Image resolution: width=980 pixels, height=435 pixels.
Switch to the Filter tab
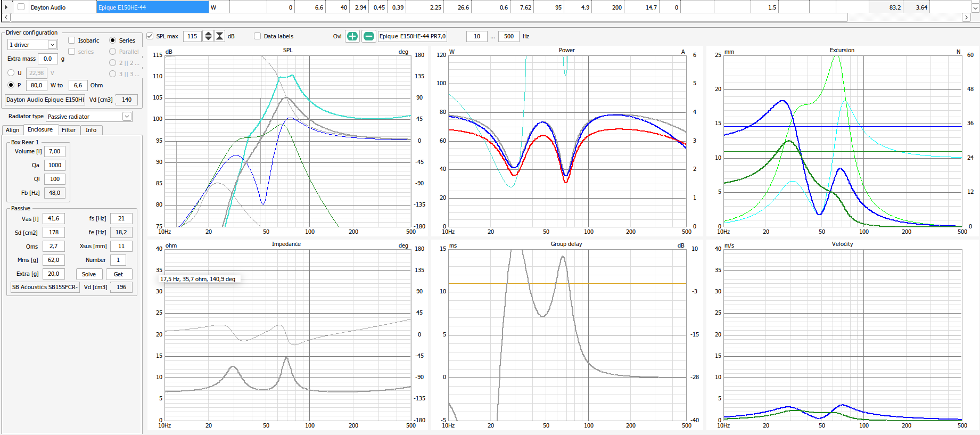tap(69, 130)
